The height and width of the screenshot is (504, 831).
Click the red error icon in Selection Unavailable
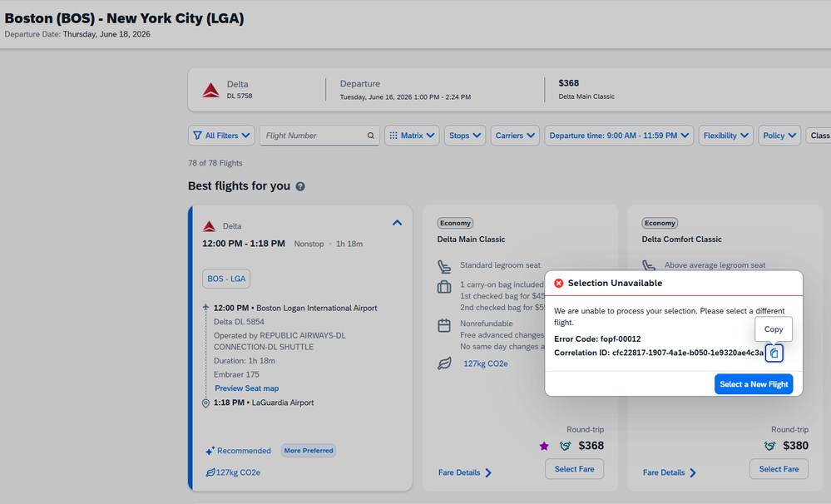[x=559, y=283]
